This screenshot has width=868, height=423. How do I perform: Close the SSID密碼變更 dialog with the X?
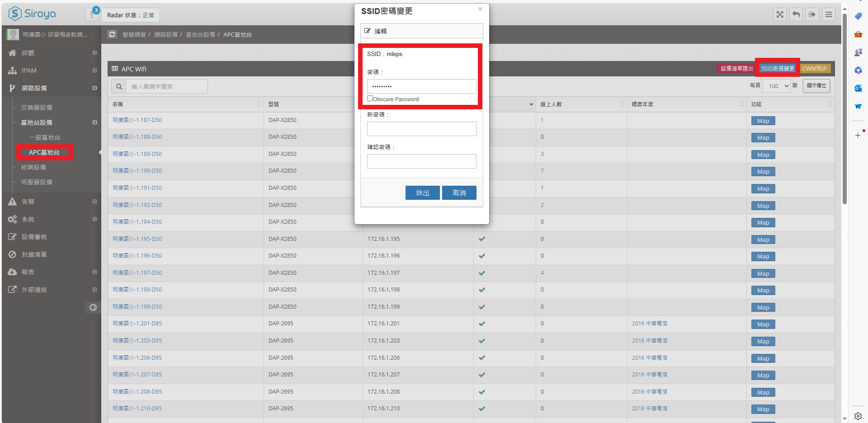[x=480, y=9]
